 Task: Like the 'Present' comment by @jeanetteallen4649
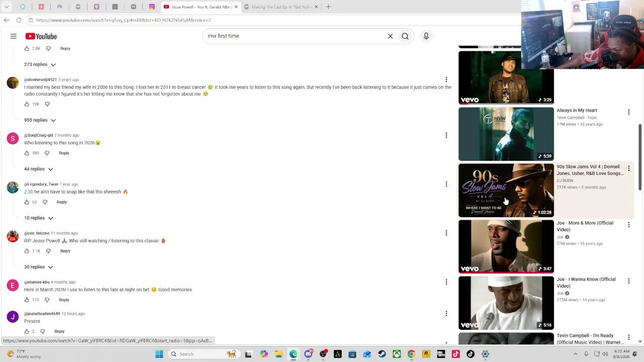pyautogui.click(x=27, y=331)
